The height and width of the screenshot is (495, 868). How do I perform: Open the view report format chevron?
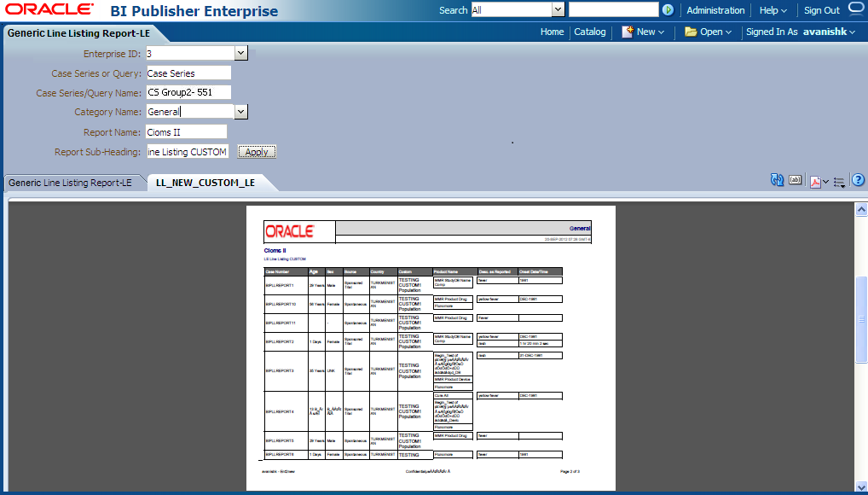click(x=825, y=182)
